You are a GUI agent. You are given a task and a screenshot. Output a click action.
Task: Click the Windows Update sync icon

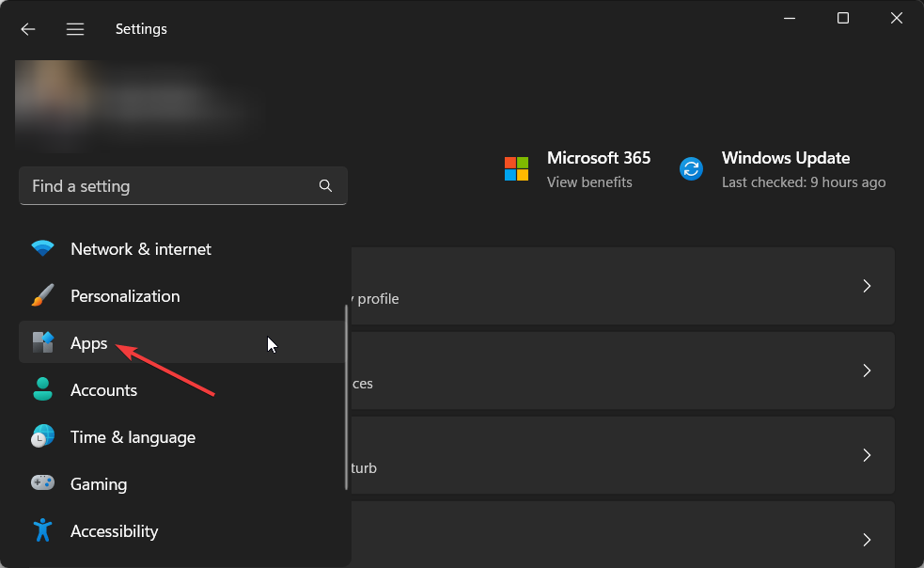click(691, 169)
